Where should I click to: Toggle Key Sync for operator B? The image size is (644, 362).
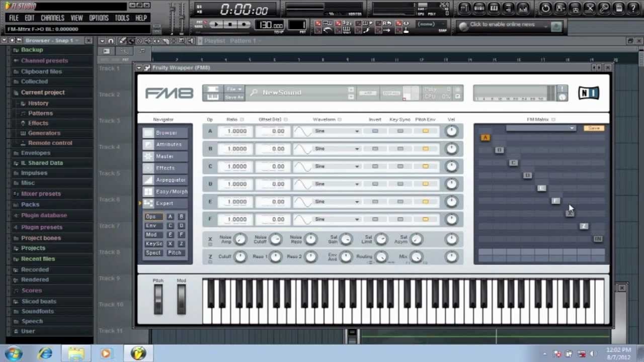click(x=400, y=149)
